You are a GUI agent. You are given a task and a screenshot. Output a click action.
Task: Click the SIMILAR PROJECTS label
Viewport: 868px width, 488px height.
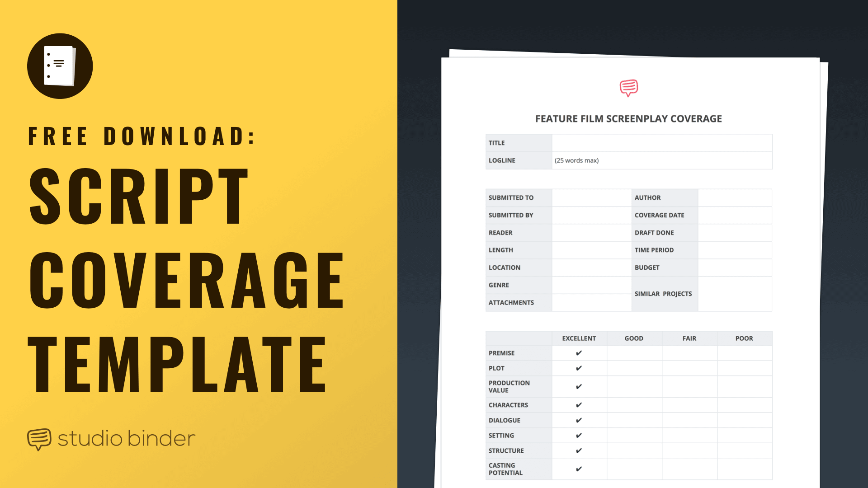[663, 294]
